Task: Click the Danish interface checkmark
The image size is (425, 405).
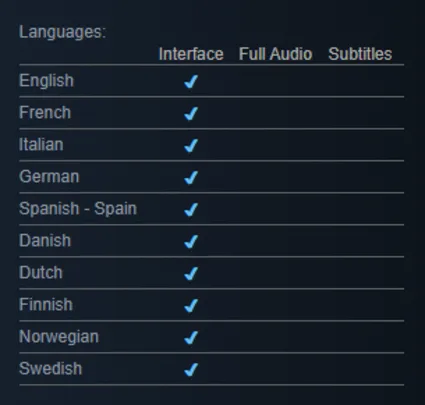Action: click(191, 241)
